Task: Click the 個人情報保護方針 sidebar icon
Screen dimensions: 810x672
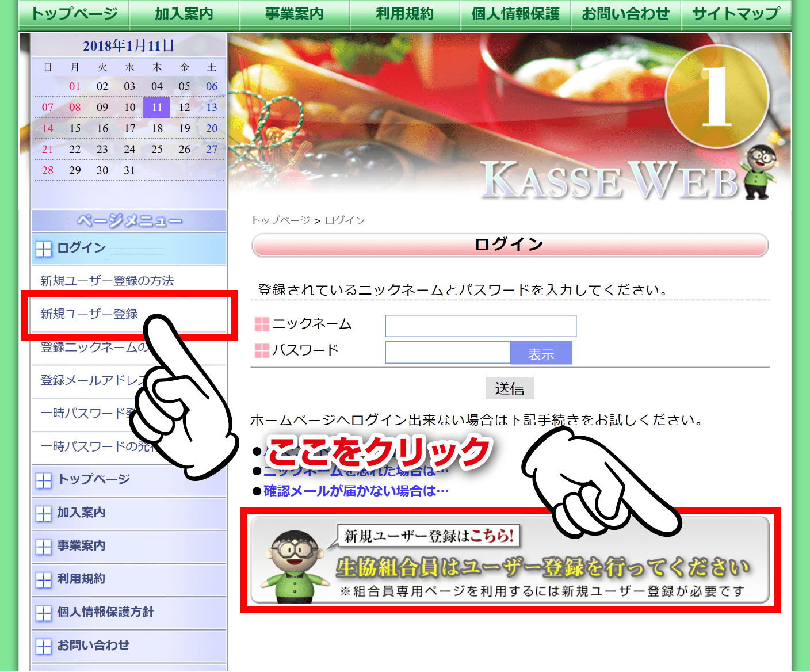Action: tap(44, 614)
